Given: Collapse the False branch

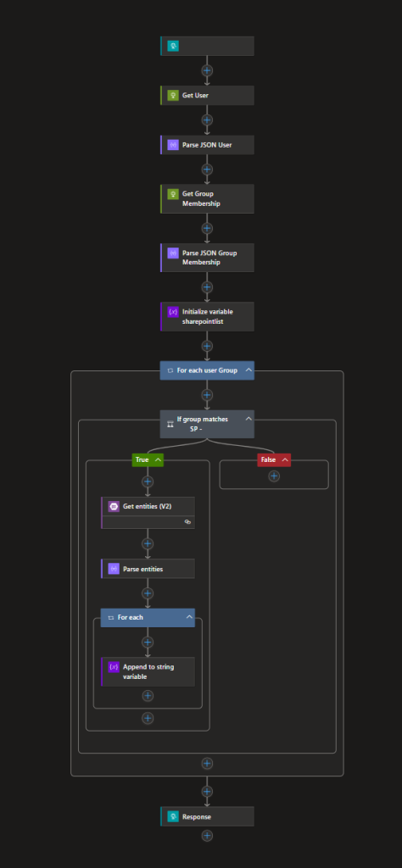Looking at the screenshot, I should [x=285, y=459].
